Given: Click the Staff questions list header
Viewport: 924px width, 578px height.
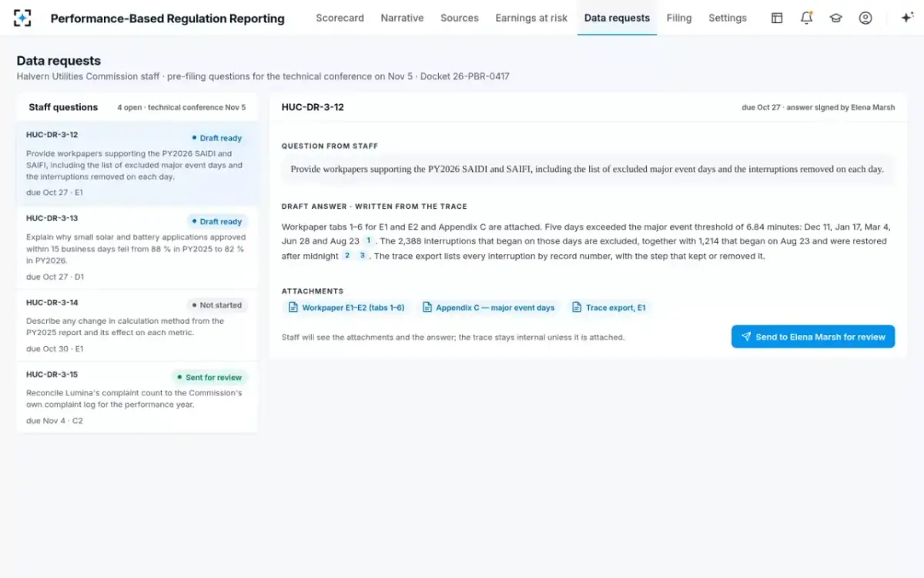Looking at the screenshot, I should tap(63, 107).
